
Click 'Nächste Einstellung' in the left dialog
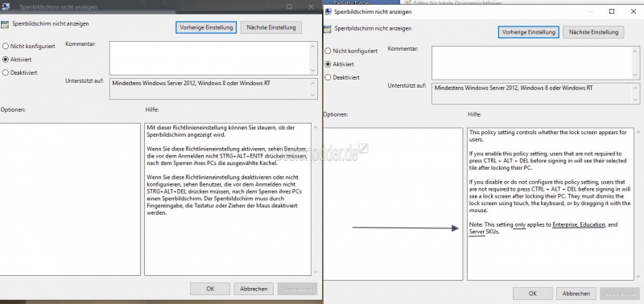pos(271,27)
